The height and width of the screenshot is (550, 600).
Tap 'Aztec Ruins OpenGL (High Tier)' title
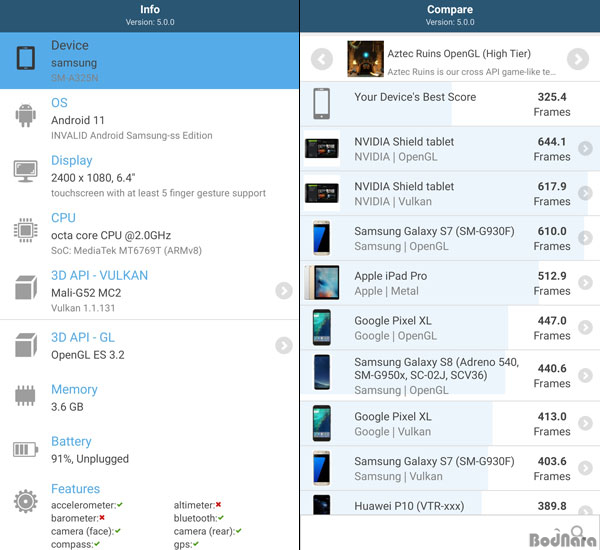pyautogui.click(x=459, y=54)
